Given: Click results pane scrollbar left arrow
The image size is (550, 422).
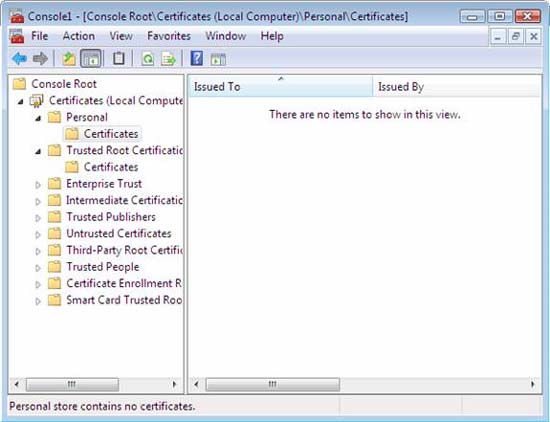Looking at the screenshot, I should (196, 384).
